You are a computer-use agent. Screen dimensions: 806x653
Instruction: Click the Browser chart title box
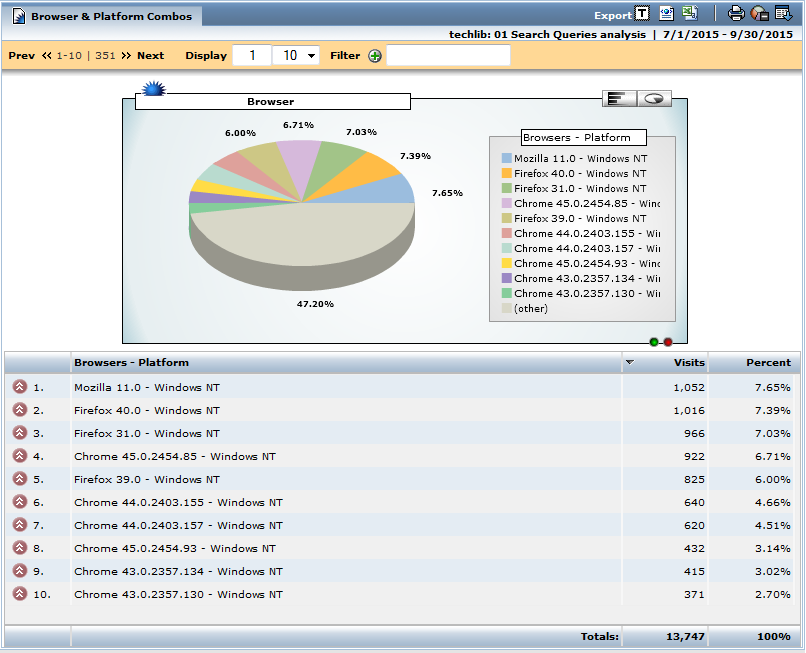[x=272, y=101]
